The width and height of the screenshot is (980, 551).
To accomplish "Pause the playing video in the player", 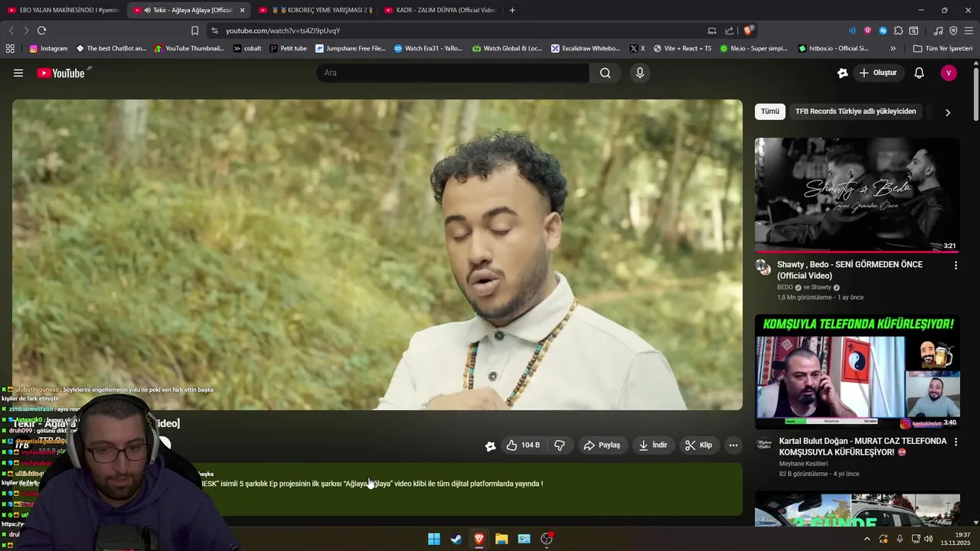I will coord(377,255).
